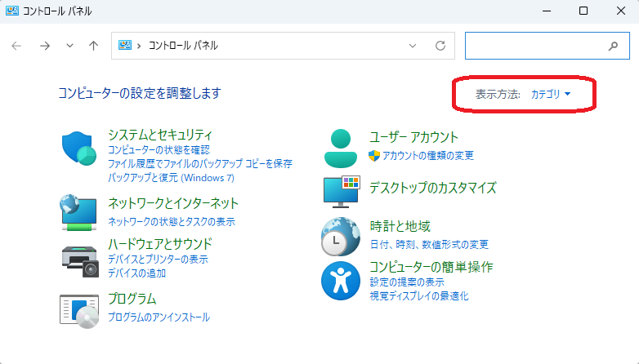This screenshot has height=364, width=639.
Task: Click the User Accounts person icon
Action: click(341, 147)
